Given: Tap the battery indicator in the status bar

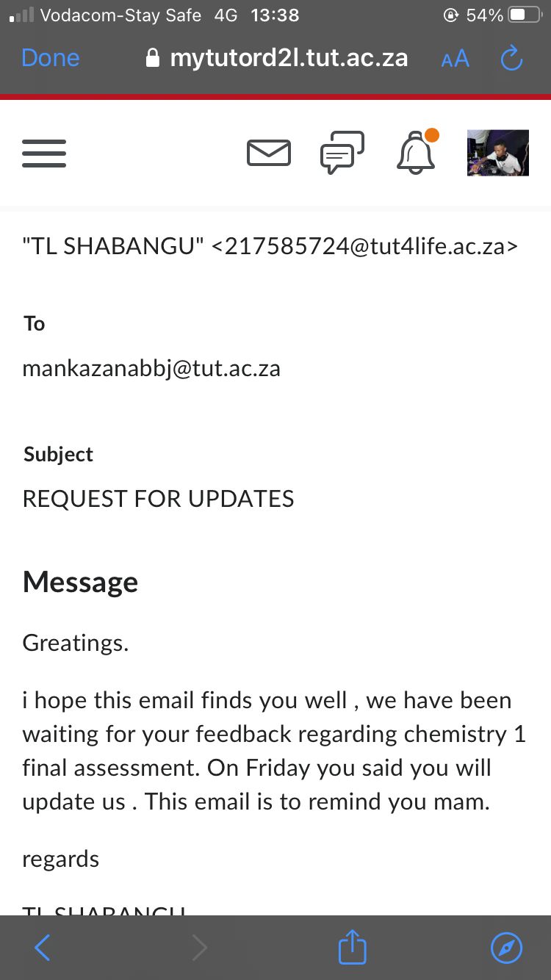Looking at the screenshot, I should 525,15.
